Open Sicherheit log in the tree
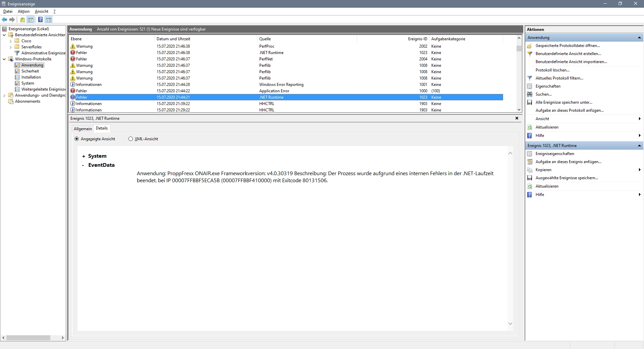This screenshot has width=644, height=349. pos(30,71)
